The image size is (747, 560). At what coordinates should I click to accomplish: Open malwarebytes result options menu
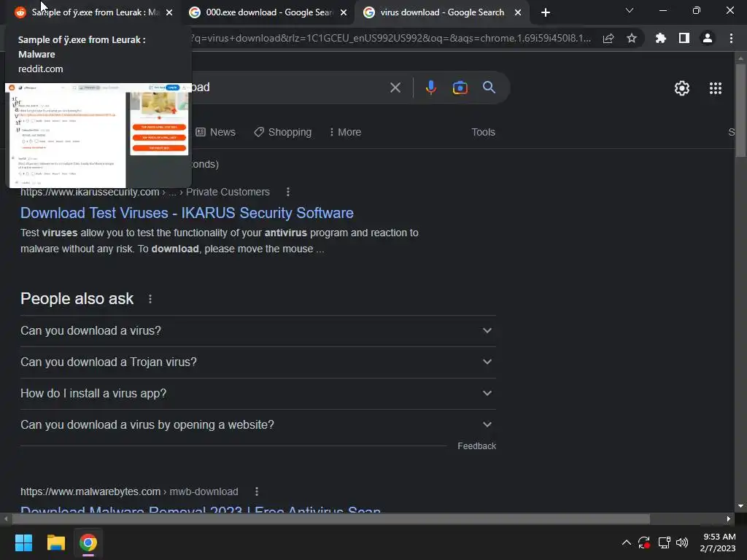pos(257,491)
